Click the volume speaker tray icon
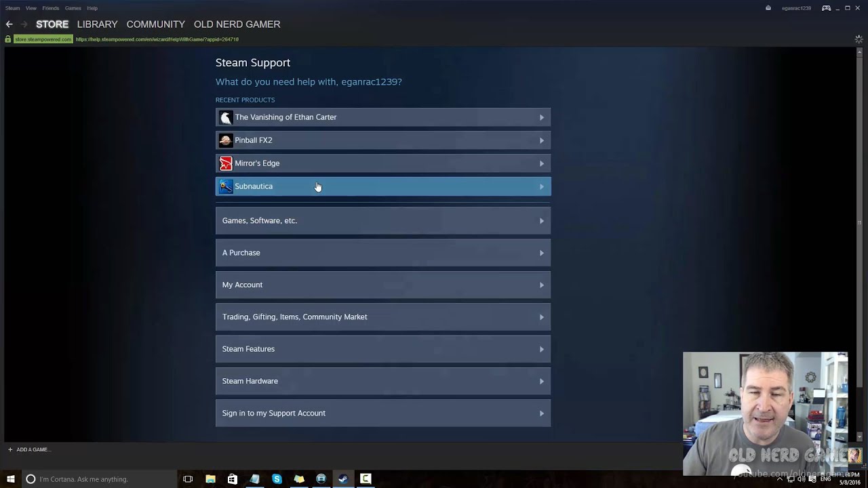This screenshot has height=488, width=868. (x=802, y=479)
